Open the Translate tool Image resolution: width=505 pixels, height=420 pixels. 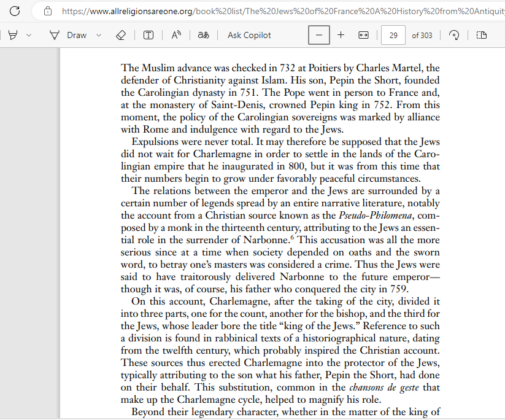203,35
